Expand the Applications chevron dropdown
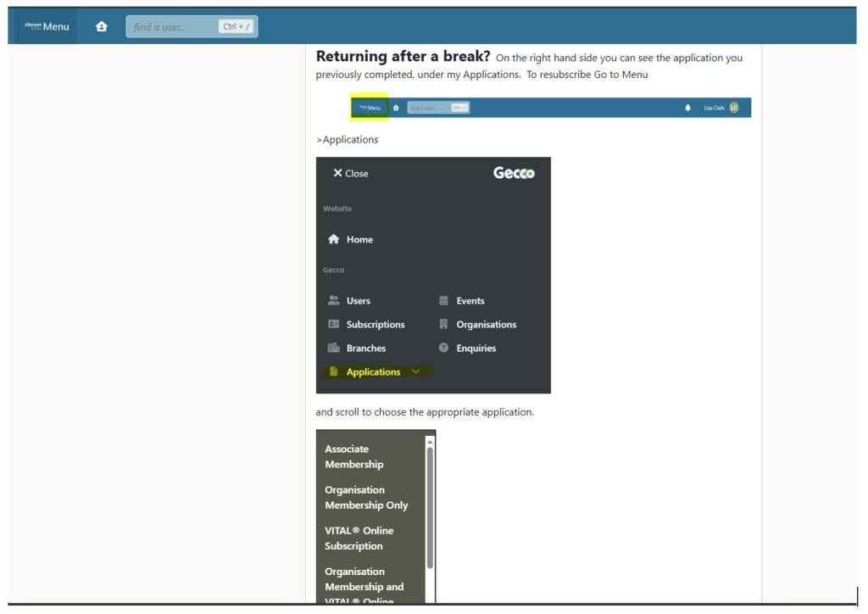 click(415, 371)
